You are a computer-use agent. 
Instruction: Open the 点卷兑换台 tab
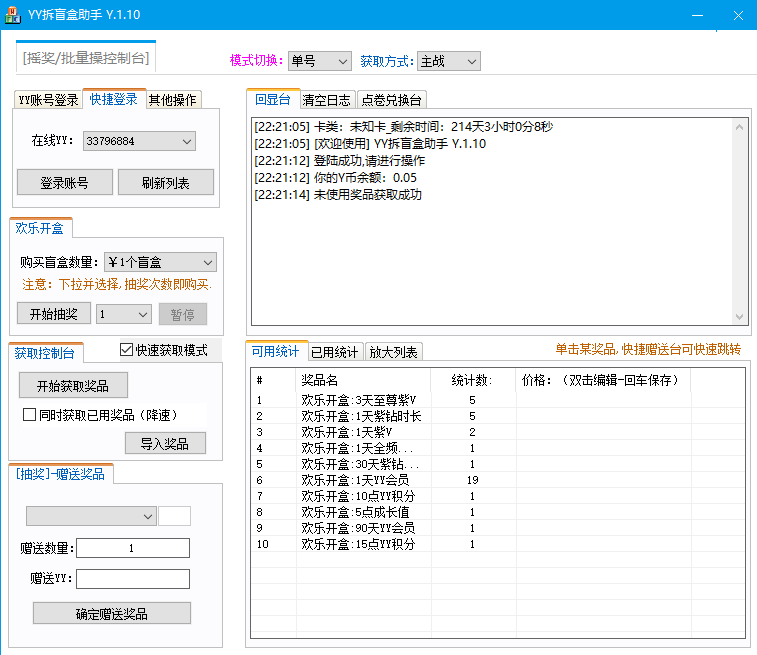[x=391, y=100]
